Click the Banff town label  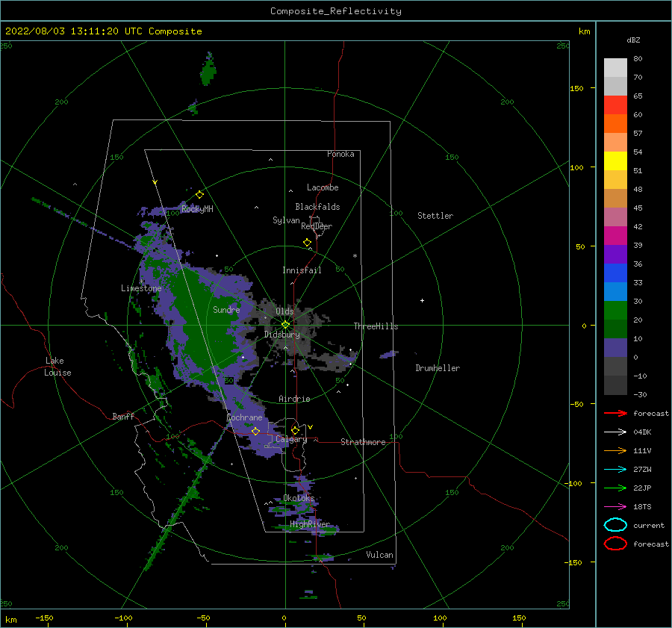123,417
